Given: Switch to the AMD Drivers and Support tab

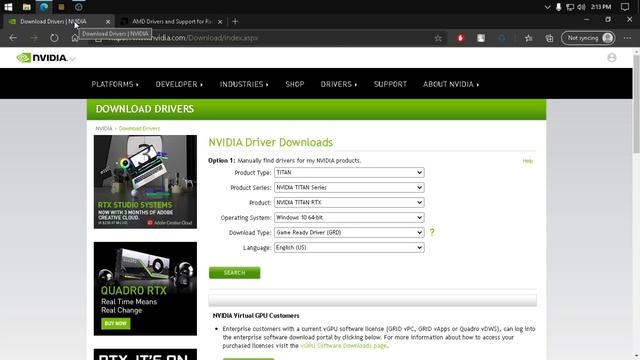Looking at the screenshot, I should click(171, 22).
